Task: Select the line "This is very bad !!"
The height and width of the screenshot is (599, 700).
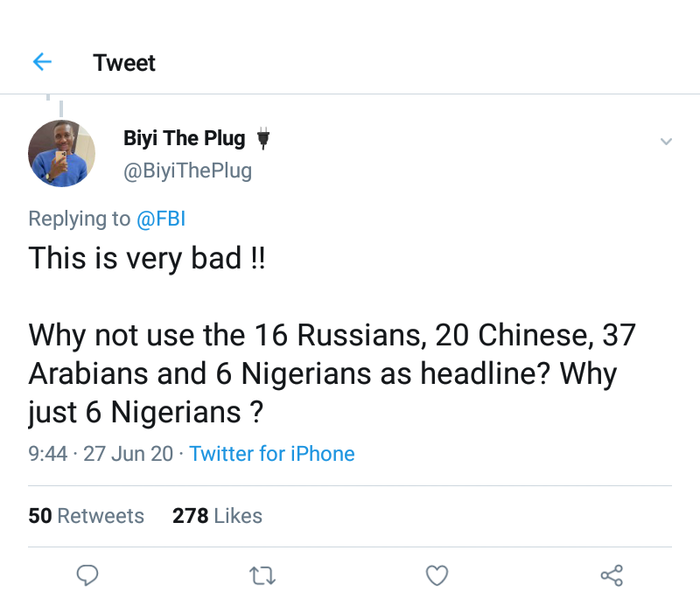Action: point(146,258)
